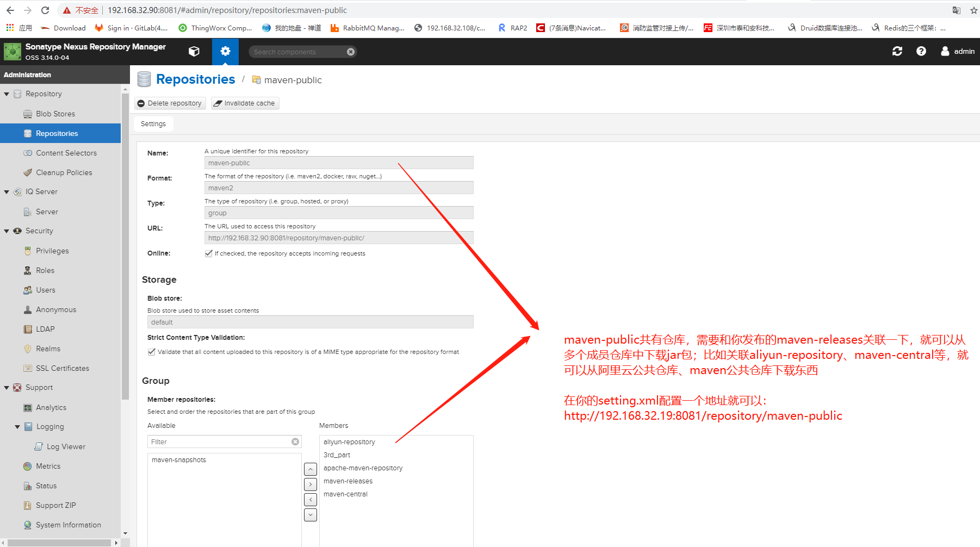This screenshot has height=547, width=980.
Task: Open the ThingWorx Comp... bookmark
Action: tap(215, 28)
